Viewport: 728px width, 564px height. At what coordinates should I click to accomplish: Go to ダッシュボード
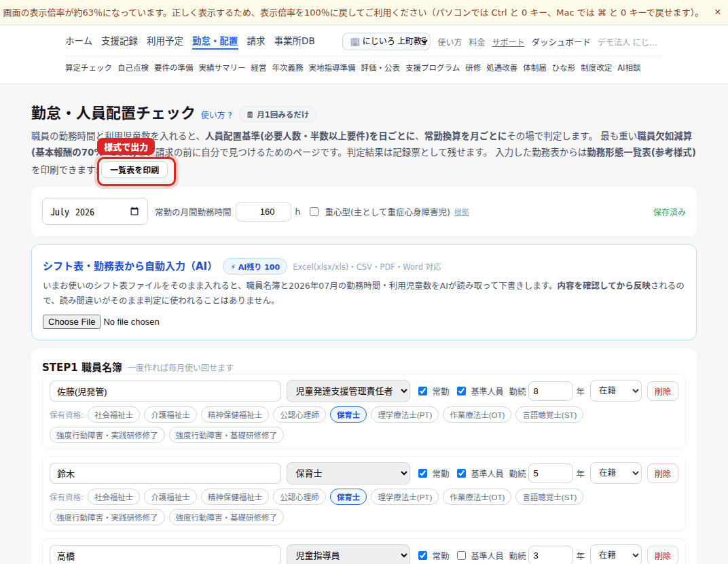coord(561,42)
